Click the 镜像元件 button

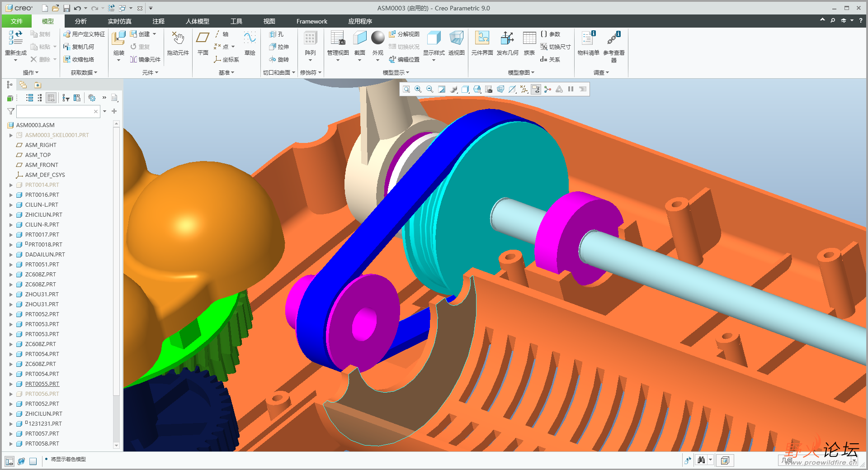(x=145, y=59)
